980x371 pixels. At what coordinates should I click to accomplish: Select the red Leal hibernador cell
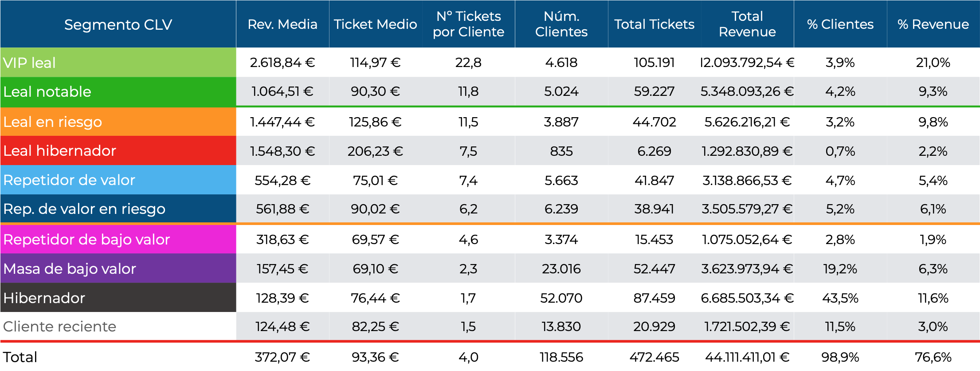[118, 151]
